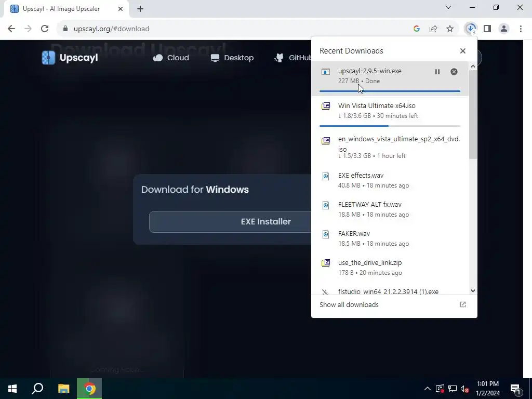Open the Chrome profile avatar

pos(504,29)
